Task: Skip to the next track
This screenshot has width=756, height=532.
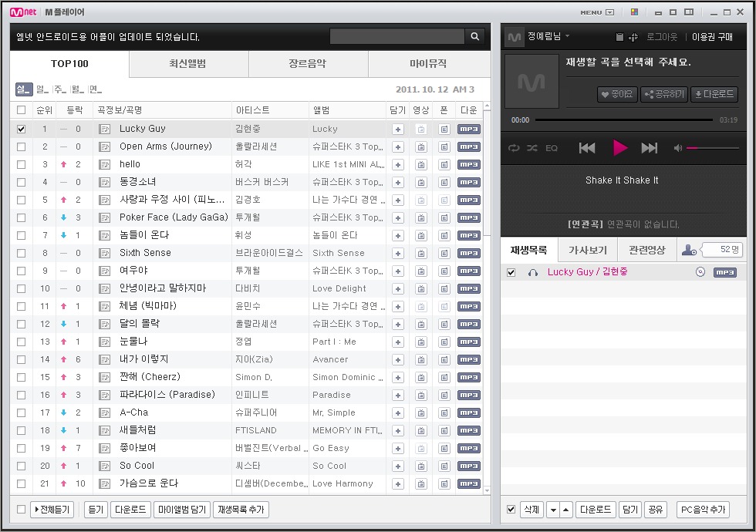Action: click(x=650, y=148)
